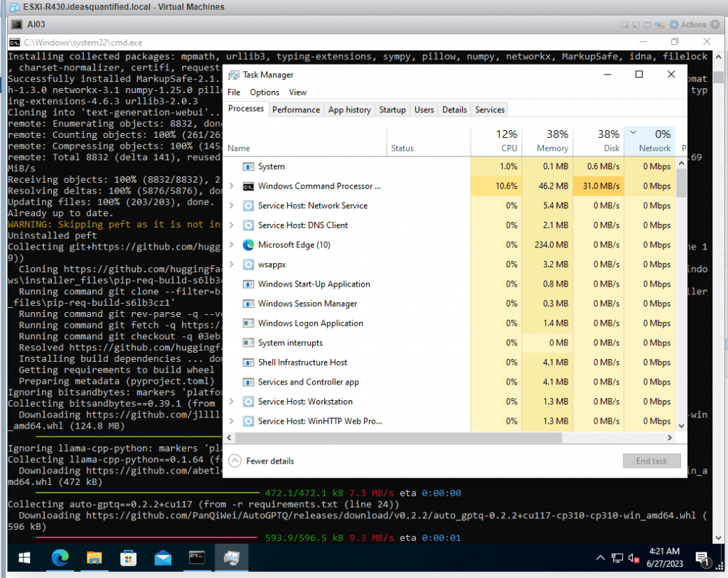Select the System interrupts process name
728x578 pixels.
[x=290, y=343]
